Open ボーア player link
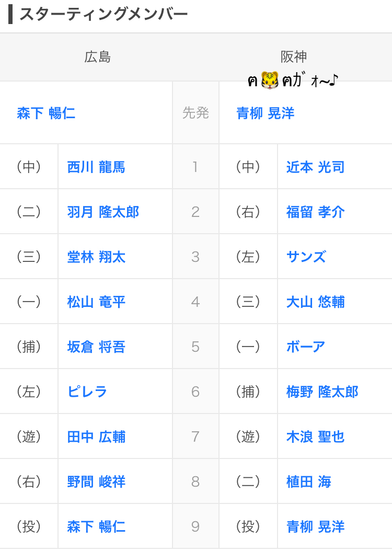392x551 pixels. [306, 347]
